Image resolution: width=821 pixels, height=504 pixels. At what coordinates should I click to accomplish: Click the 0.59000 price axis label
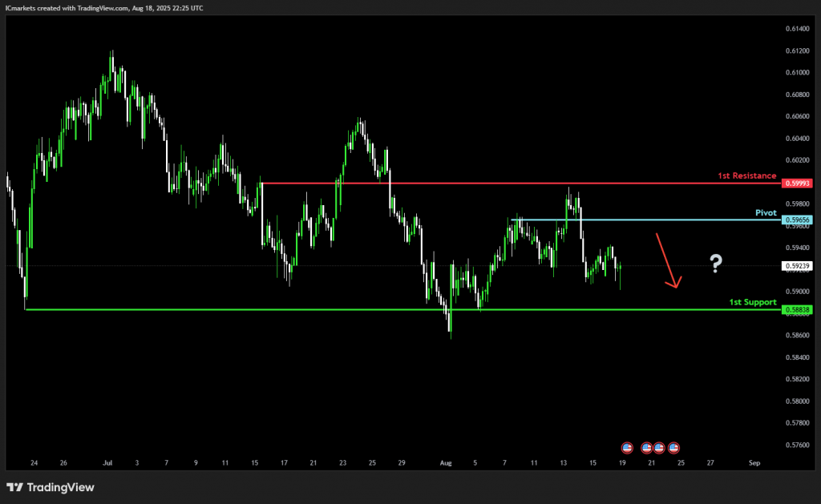click(797, 292)
